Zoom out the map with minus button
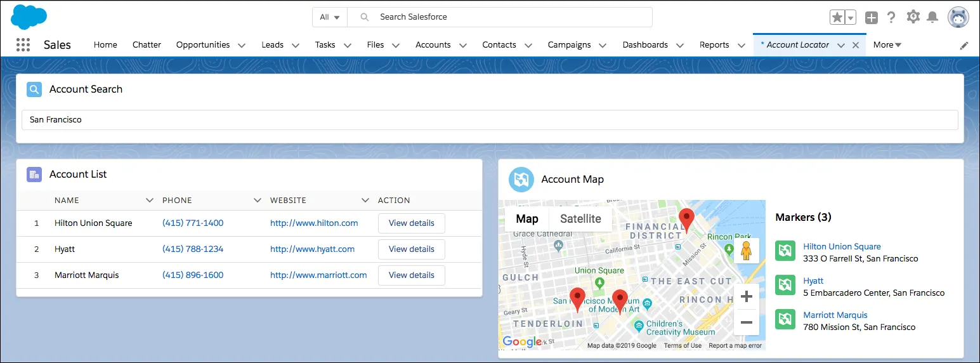The height and width of the screenshot is (363, 980). (747, 322)
